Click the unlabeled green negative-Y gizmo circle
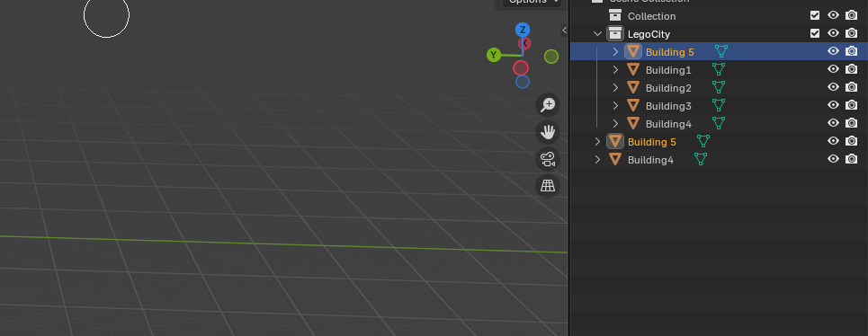 [551, 57]
